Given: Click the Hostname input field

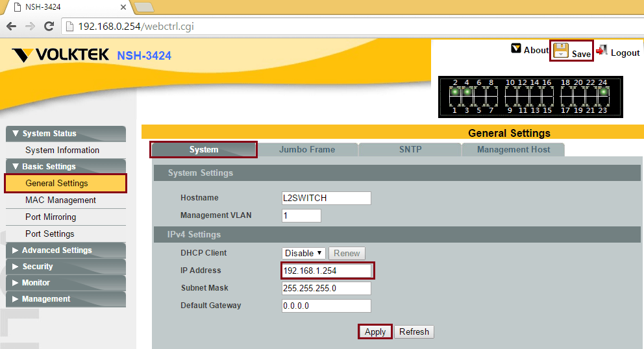Looking at the screenshot, I should pyautogui.click(x=327, y=198).
